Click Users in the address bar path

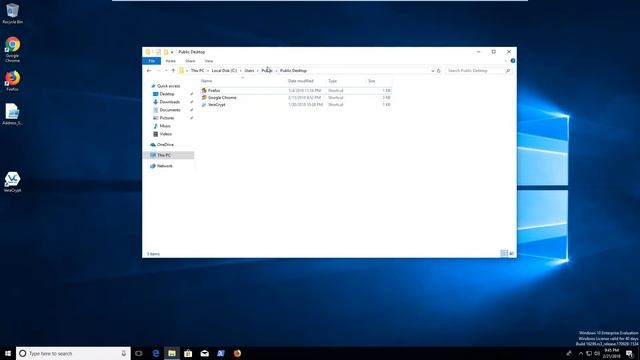coord(249,71)
